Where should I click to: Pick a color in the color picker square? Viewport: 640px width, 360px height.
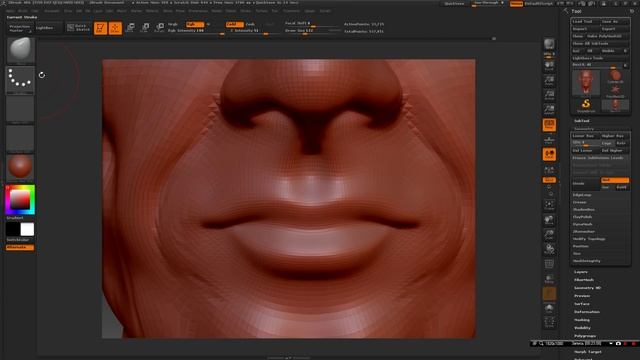pos(20,200)
